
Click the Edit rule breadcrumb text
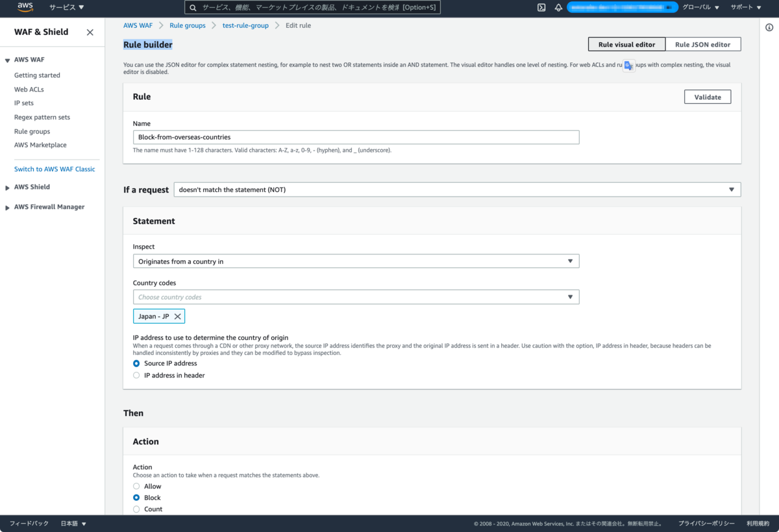(298, 25)
